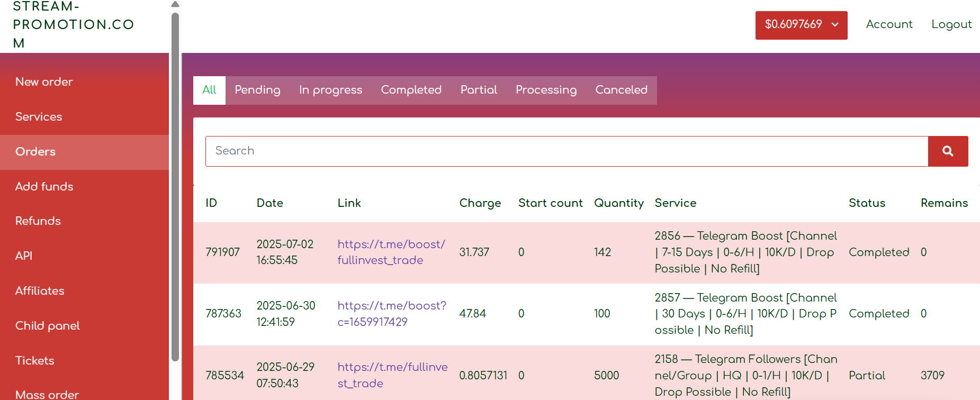Click the charge value 0.8057131

pyautogui.click(x=483, y=376)
